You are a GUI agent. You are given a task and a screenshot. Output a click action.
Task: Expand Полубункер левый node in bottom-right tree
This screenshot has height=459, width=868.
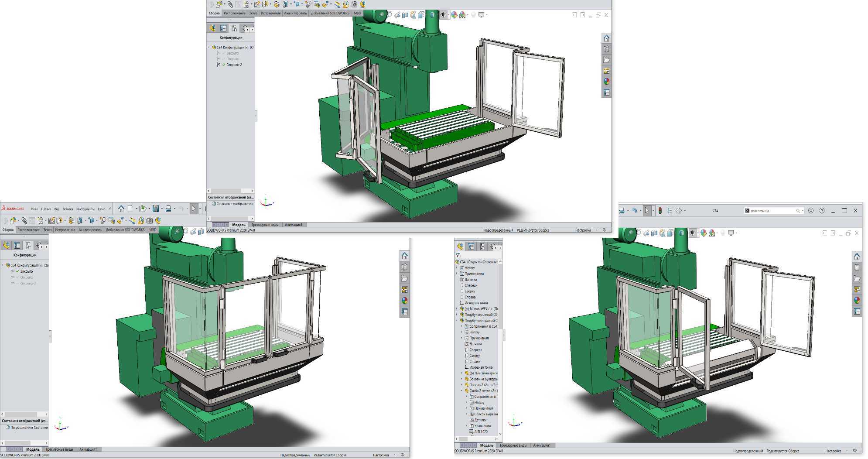click(x=457, y=315)
